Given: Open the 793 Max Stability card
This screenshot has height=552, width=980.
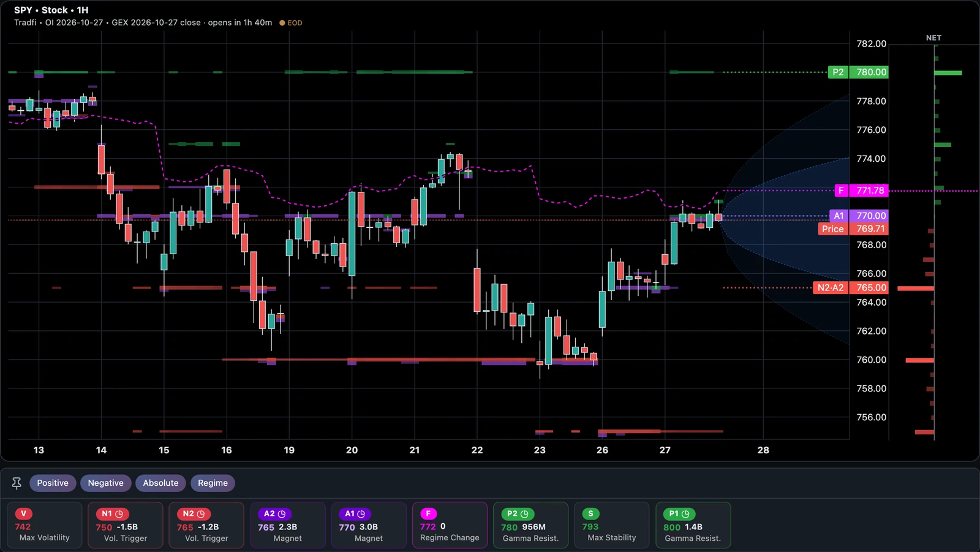Looking at the screenshot, I should tap(612, 525).
